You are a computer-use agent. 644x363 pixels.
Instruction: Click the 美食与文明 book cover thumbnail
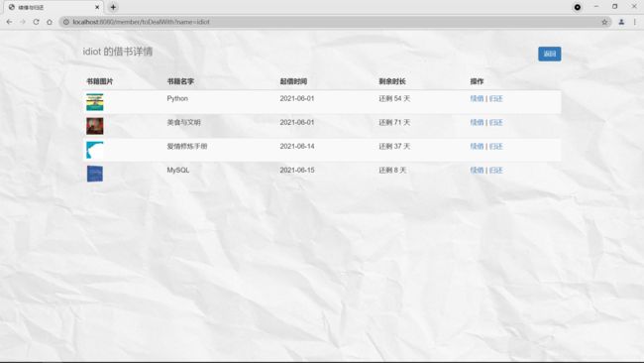coord(95,126)
